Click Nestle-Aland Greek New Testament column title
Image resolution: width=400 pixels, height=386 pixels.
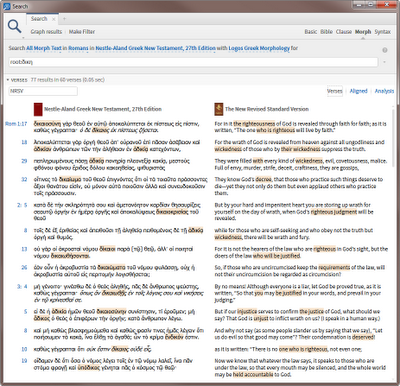pyautogui.click(x=103, y=109)
